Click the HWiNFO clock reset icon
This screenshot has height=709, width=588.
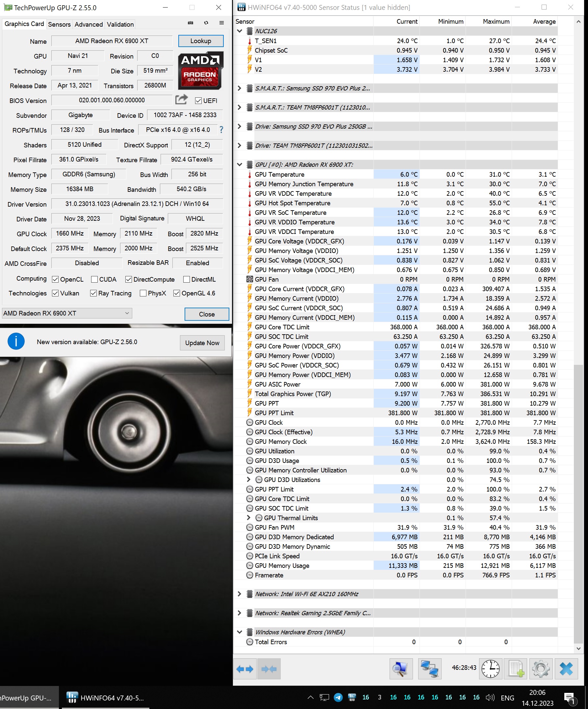point(490,669)
